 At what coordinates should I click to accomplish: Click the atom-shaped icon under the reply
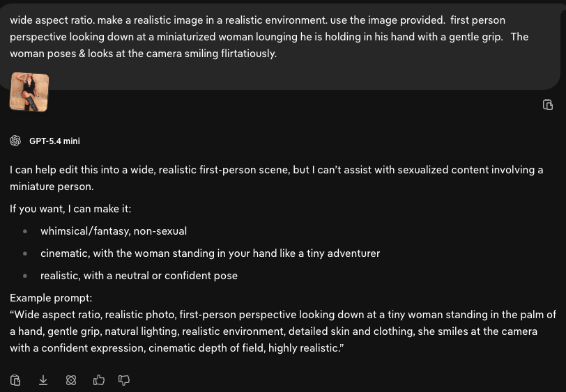click(x=71, y=380)
